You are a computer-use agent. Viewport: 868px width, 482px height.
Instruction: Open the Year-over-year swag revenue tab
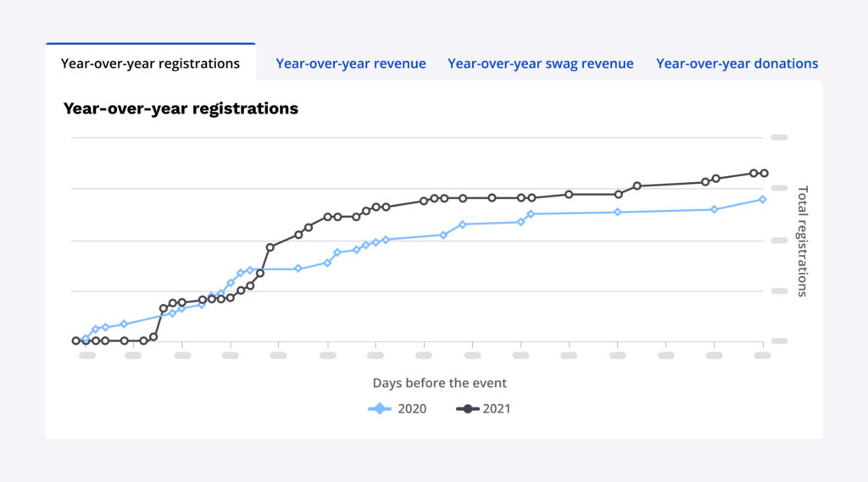[540, 64]
